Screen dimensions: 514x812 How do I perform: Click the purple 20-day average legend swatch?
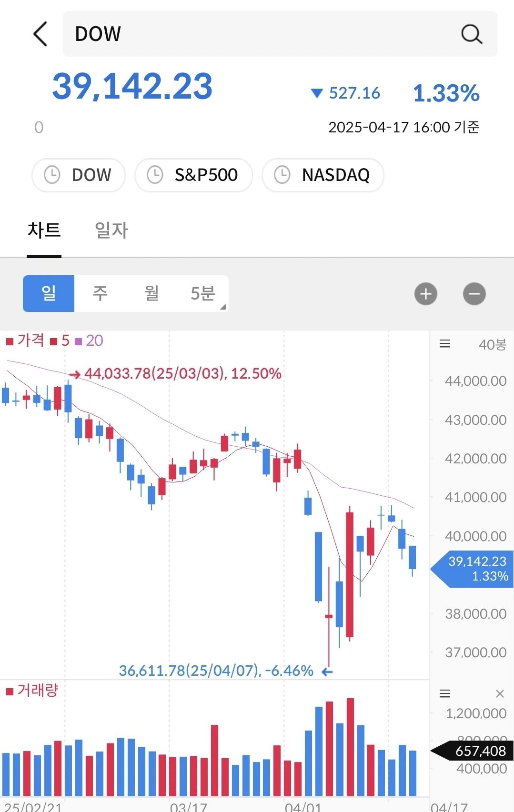(79, 341)
